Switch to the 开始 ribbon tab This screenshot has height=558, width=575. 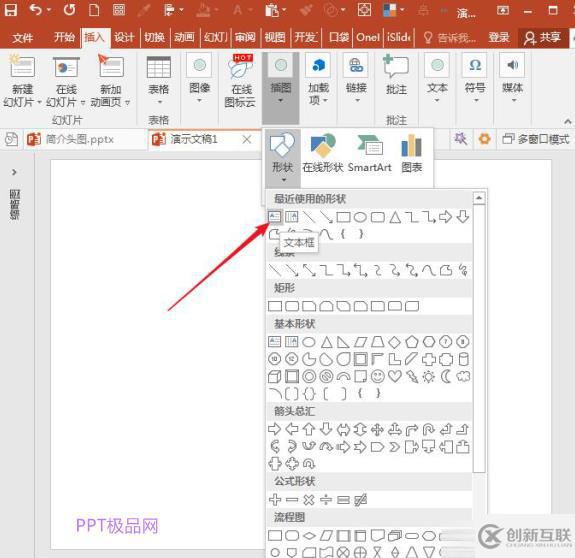pos(64,37)
